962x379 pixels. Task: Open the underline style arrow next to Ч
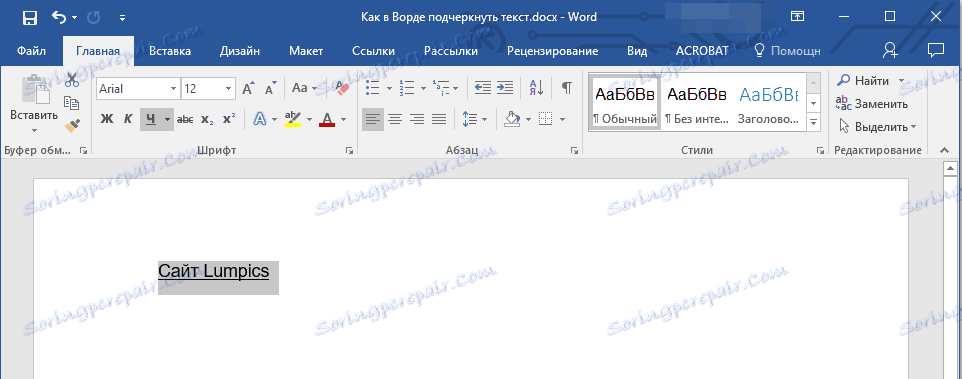[167, 120]
